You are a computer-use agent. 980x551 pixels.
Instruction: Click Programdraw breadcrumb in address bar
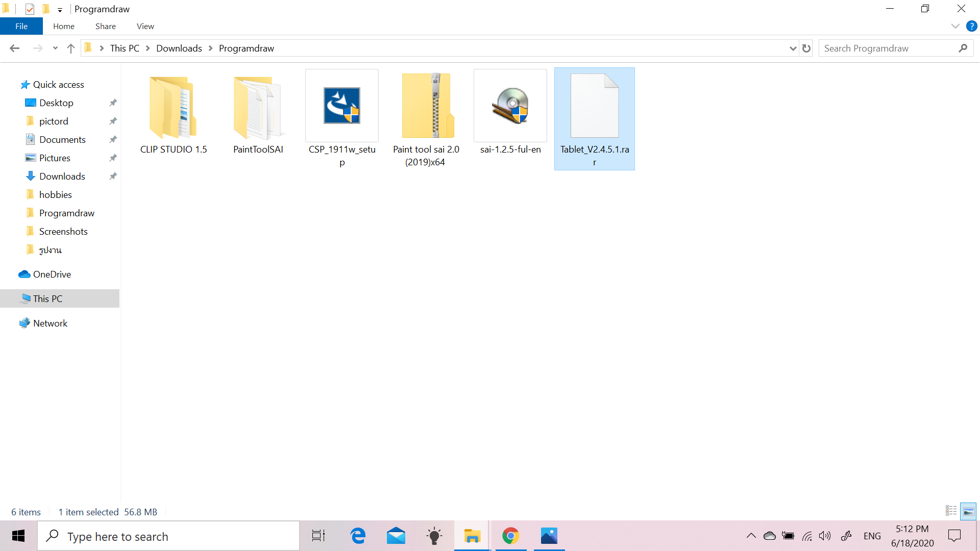247,48
